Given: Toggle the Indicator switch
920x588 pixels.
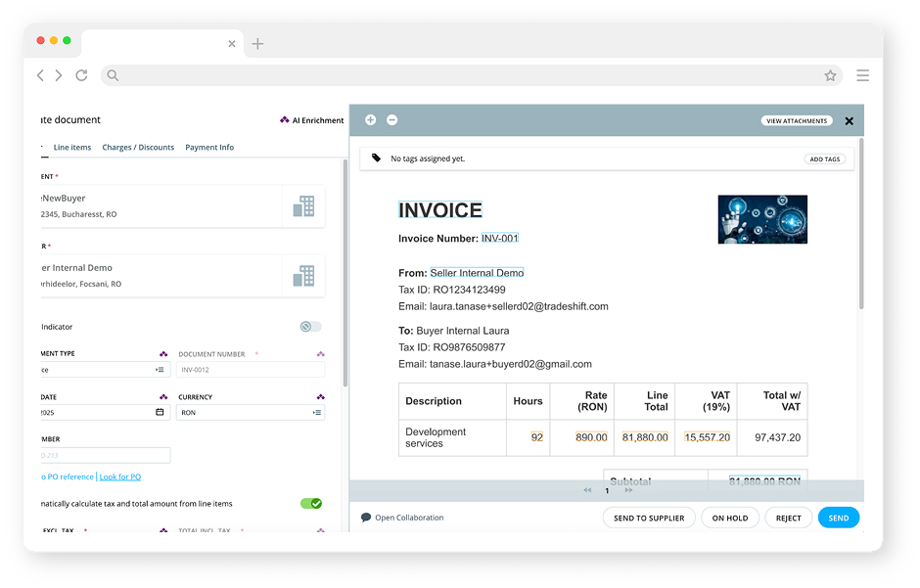Looking at the screenshot, I should click(310, 327).
